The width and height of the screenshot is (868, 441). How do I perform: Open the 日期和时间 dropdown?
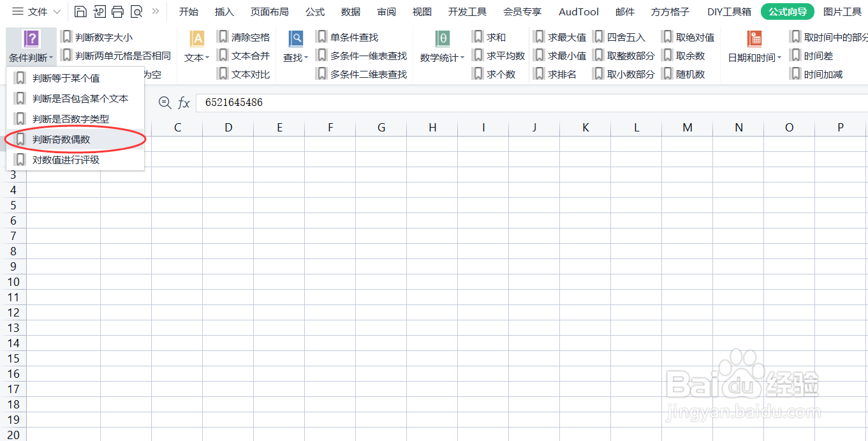tap(754, 46)
